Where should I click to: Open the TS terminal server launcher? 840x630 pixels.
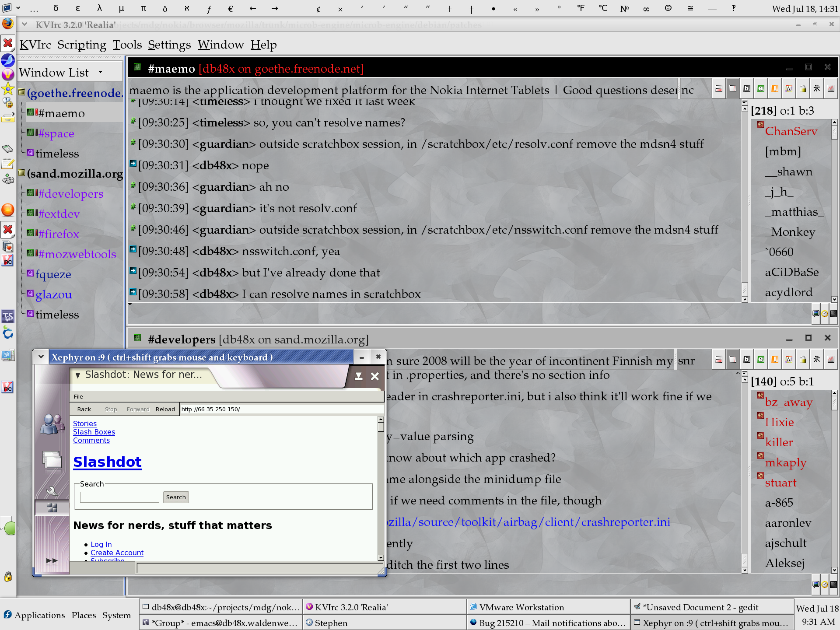point(8,316)
